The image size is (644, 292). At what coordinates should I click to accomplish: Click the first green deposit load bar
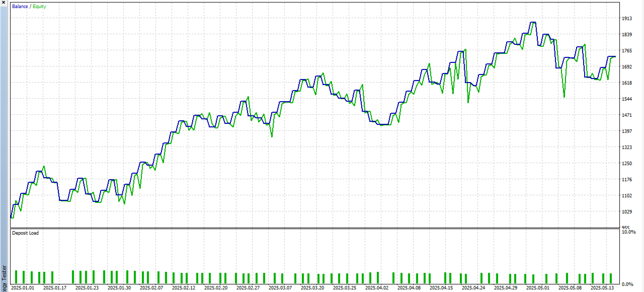(16, 277)
